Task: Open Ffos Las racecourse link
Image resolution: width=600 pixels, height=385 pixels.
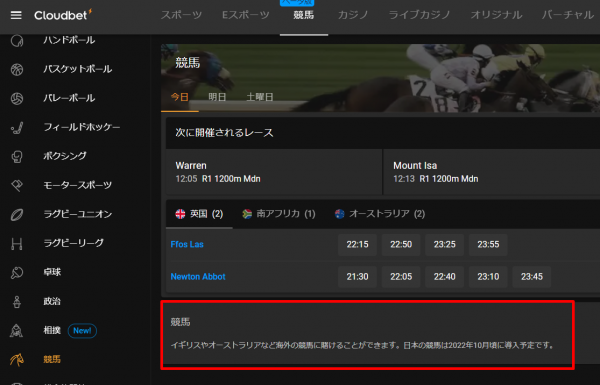Action: pyautogui.click(x=187, y=244)
